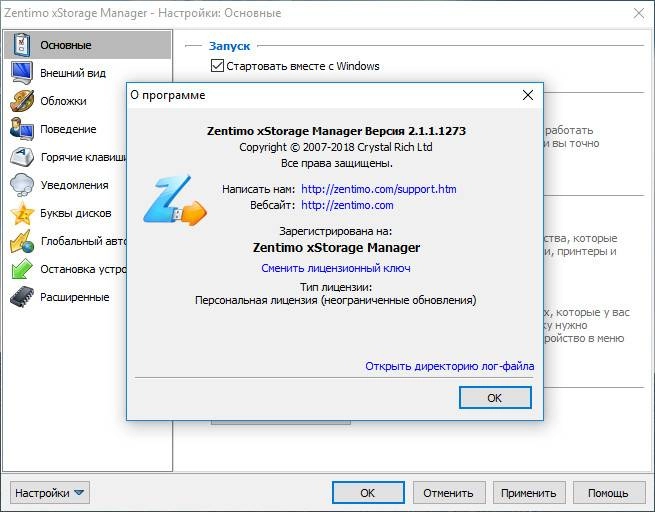Open the http://zentimo.com website link
The height and width of the screenshot is (512, 655).
coord(347,205)
